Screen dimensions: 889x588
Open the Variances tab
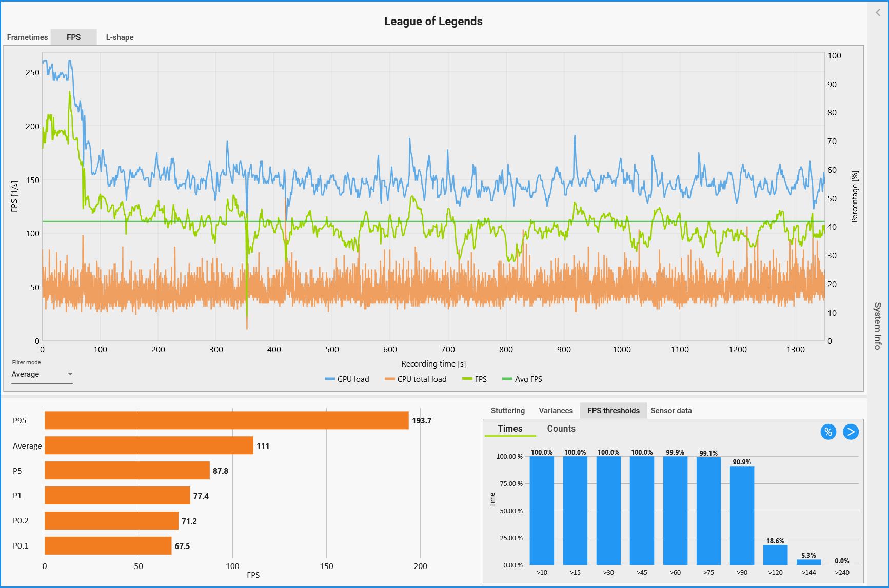click(556, 411)
